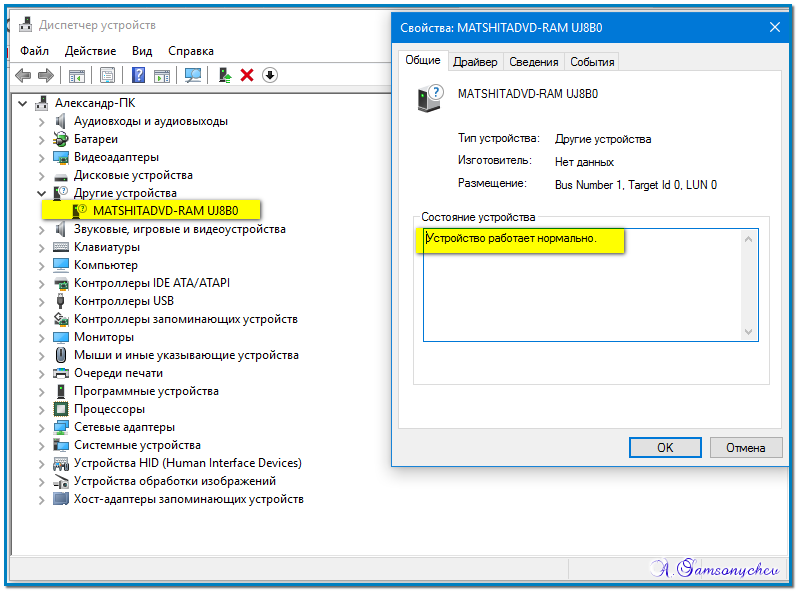Image resolution: width=797 pixels, height=591 pixels.
Task: Open the Действие menu
Action: coord(90,51)
